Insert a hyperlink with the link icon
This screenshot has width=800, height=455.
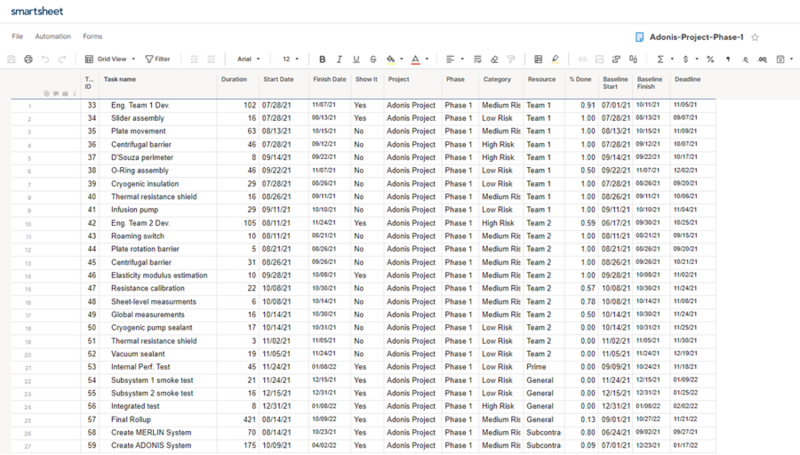tap(582, 59)
